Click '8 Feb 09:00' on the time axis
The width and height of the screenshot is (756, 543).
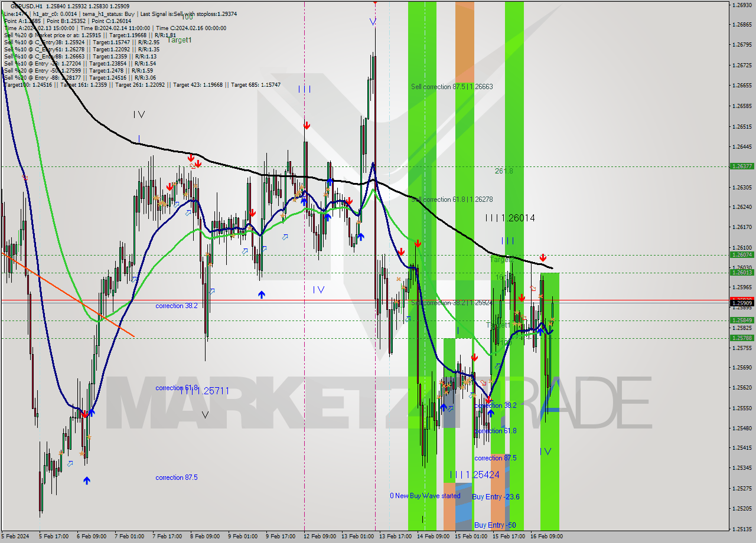204,537
